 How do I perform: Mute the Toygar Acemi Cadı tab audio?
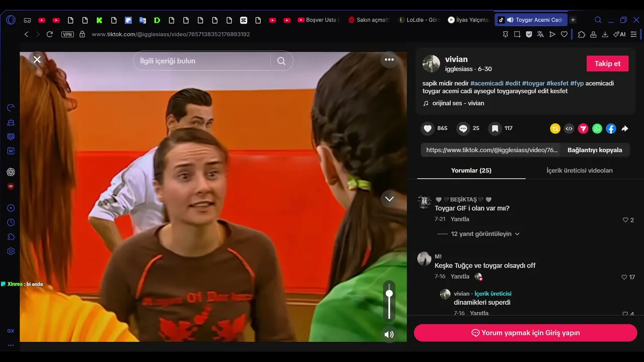coord(510,20)
